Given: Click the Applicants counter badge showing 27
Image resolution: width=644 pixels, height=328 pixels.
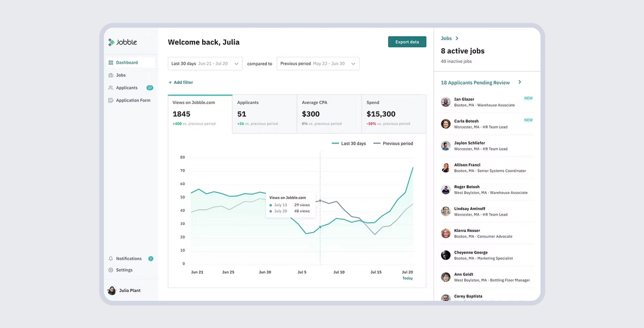Looking at the screenshot, I should (x=150, y=88).
